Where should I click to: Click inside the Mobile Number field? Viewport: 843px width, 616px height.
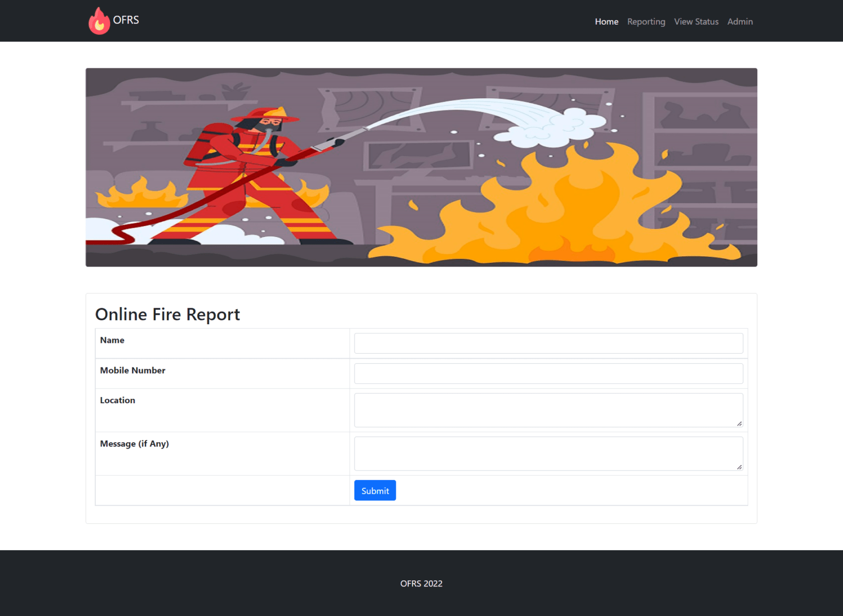pyautogui.click(x=548, y=374)
